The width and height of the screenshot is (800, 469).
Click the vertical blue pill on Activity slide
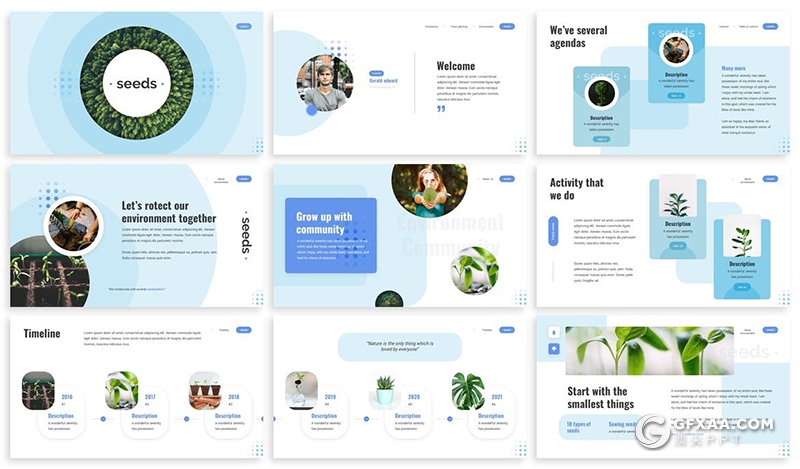click(553, 232)
